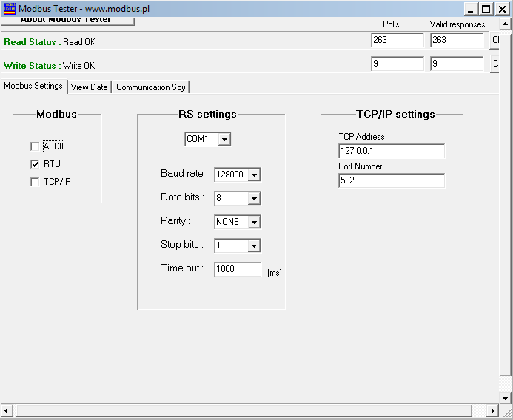The image size is (513, 420).
Task: Click the About Modbus Tester button
Action: pyautogui.click(x=67, y=20)
